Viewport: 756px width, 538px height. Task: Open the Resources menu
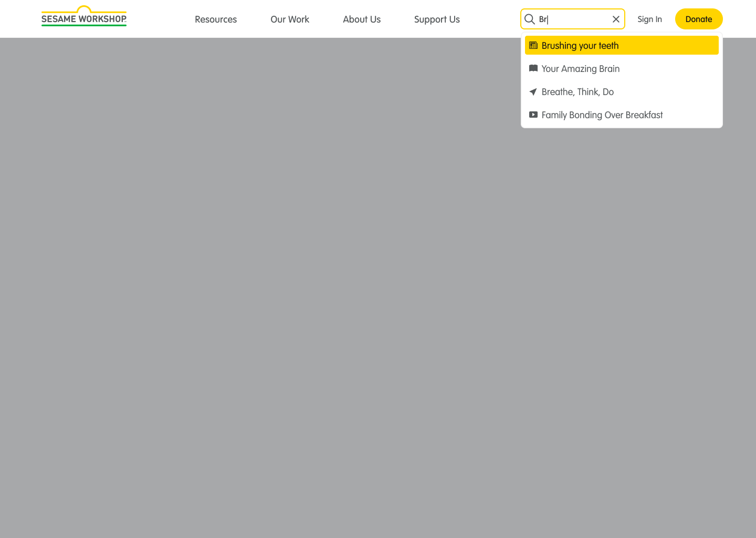pos(216,19)
